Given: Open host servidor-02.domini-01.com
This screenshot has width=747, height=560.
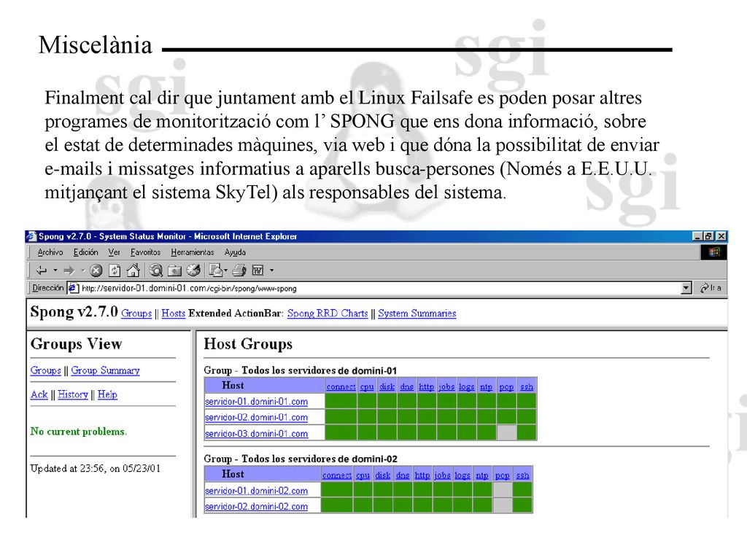Looking at the screenshot, I should pyautogui.click(x=256, y=418).
